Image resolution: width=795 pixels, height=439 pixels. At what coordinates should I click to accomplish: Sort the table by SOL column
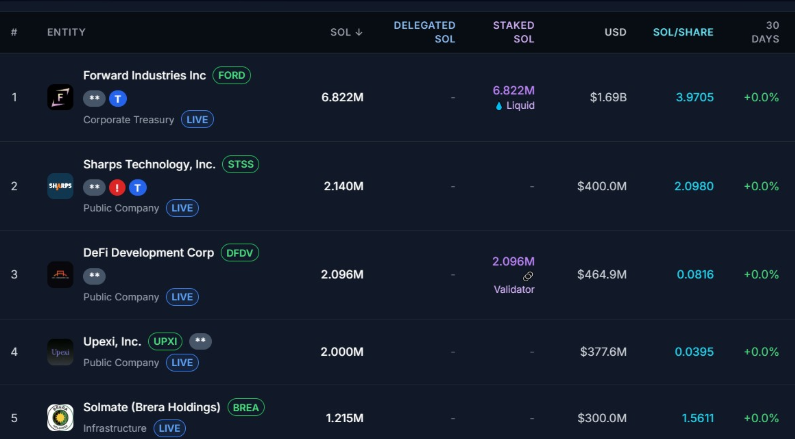click(x=346, y=32)
